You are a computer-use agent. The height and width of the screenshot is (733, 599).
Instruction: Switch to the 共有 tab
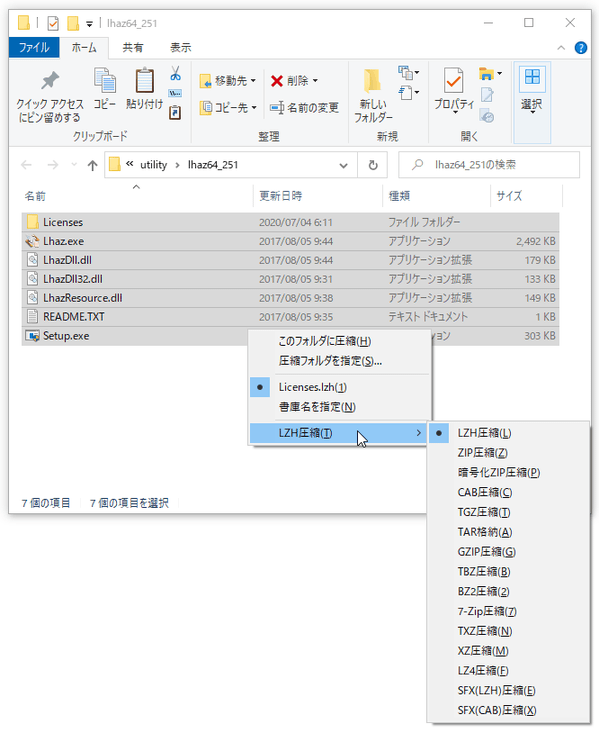tap(132, 47)
